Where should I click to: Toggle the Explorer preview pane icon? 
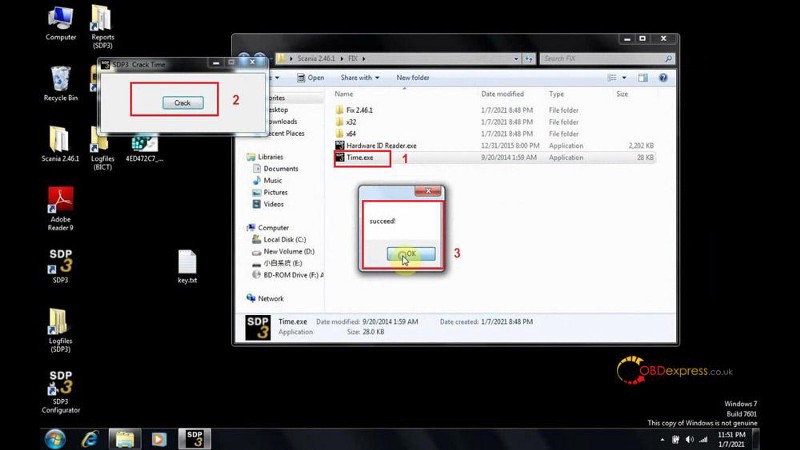[643, 78]
